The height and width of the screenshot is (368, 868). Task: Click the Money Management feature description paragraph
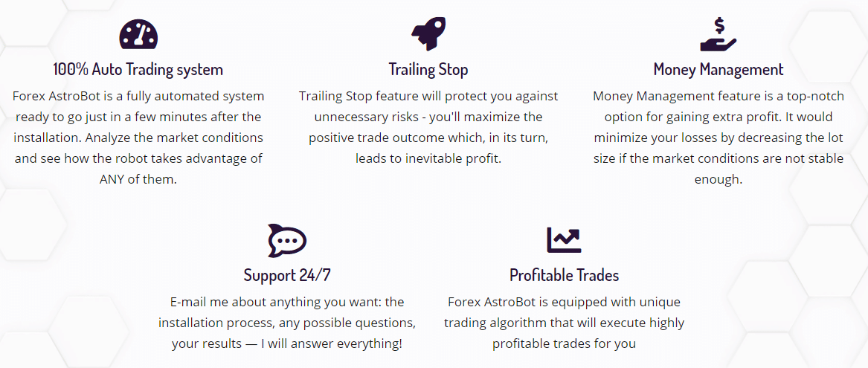click(718, 138)
